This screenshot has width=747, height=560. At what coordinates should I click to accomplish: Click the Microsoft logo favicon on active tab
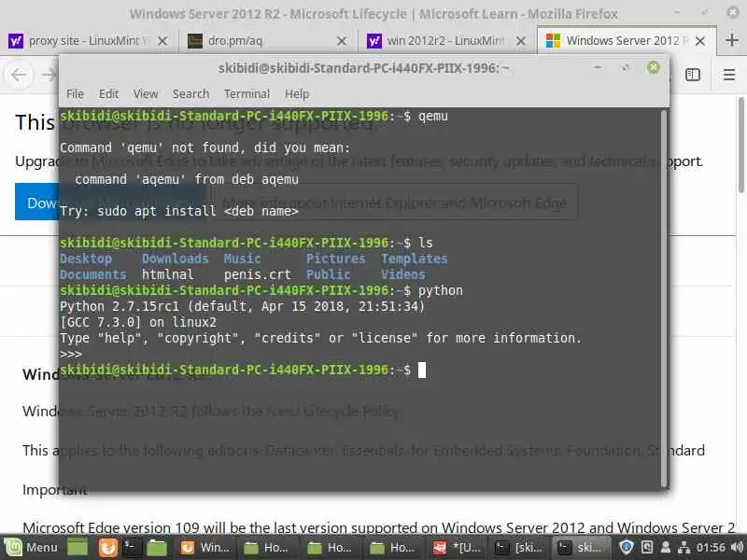[553, 41]
